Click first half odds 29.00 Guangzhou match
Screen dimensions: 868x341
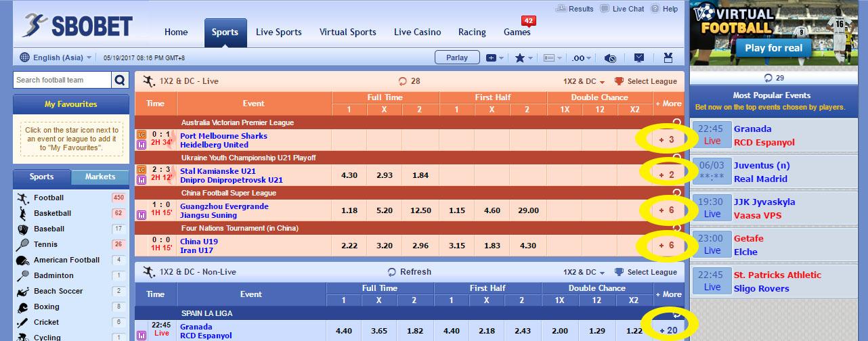point(528,210)
